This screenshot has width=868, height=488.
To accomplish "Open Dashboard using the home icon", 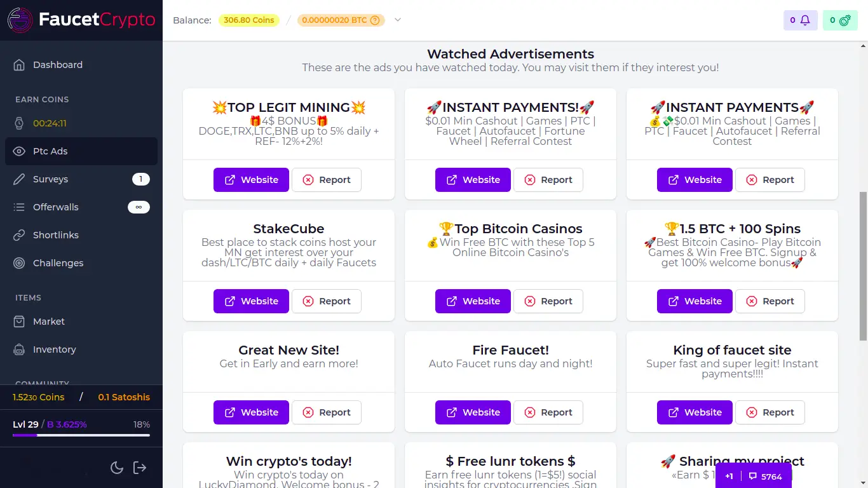I will point(18,64).
